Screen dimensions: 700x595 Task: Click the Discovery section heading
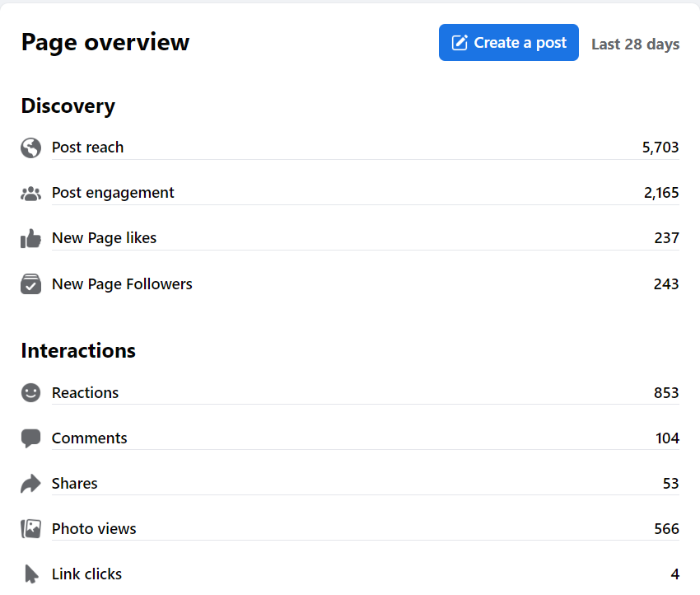click(x=68, y=106)
